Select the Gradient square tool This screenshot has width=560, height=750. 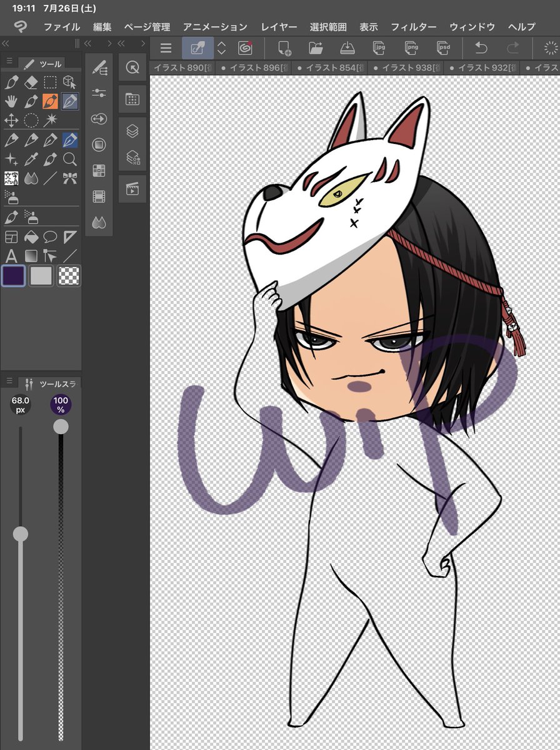tap(31, 256)
